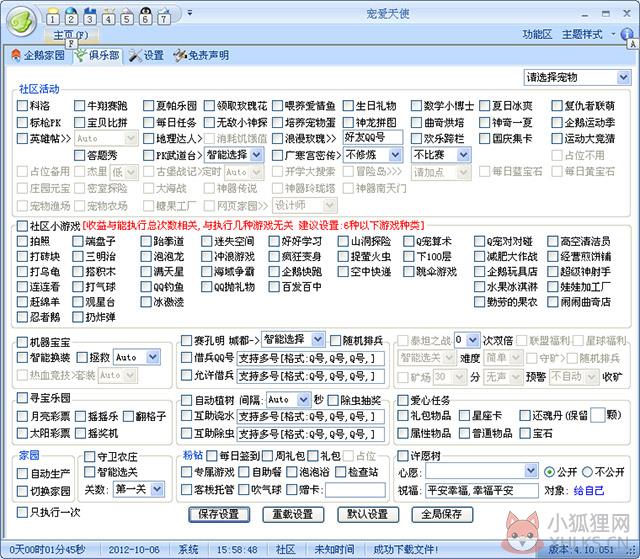
Task: Check the 复仇者联萌 checkbox
Action: [557, 106]
